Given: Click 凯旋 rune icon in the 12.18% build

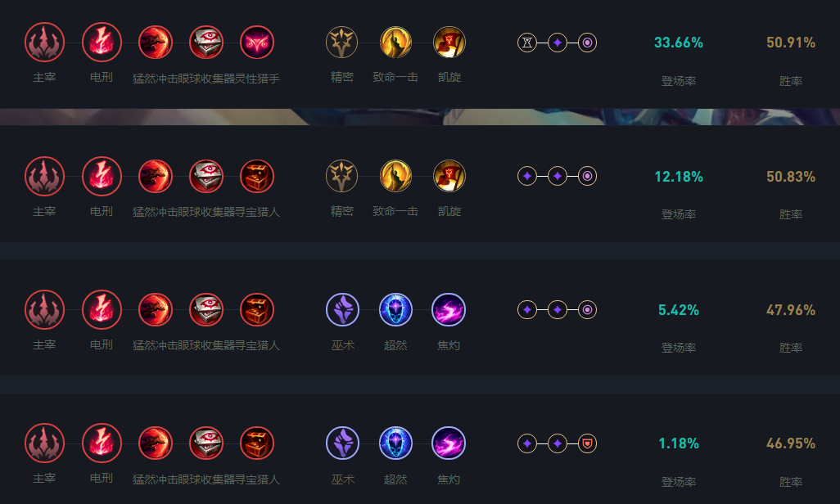Looking at the screenshot, I should click(x=449, y=176).
